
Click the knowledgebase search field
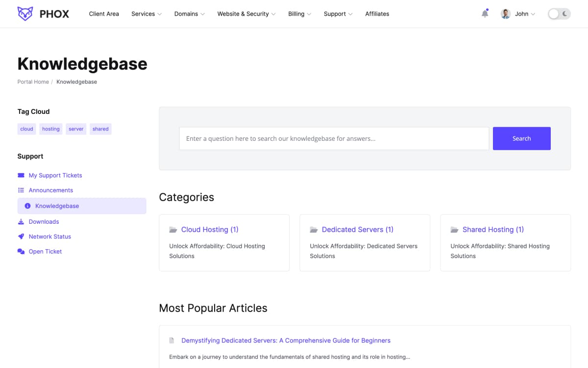point(334,138)
